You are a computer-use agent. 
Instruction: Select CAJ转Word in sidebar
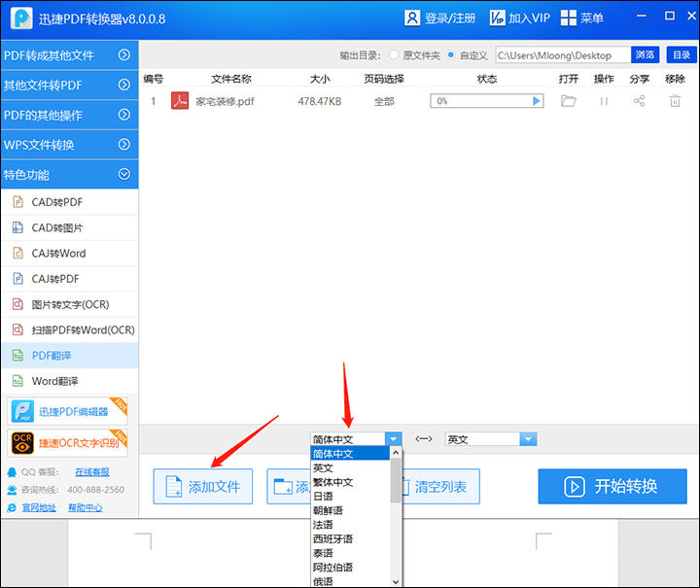70,254
